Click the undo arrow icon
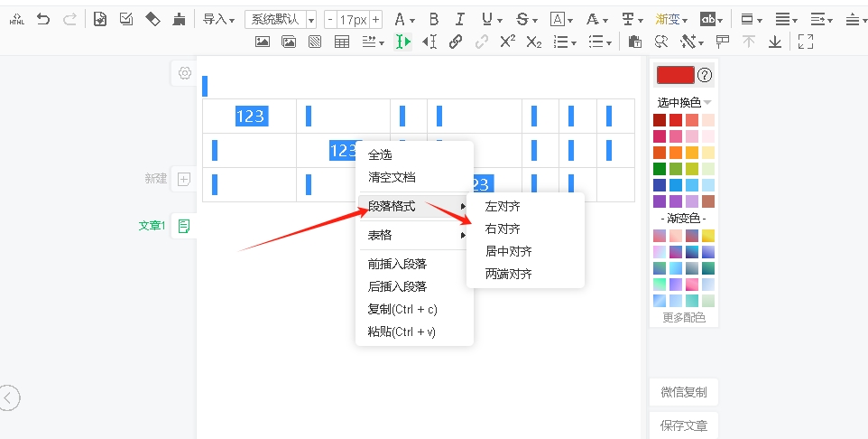Image resolution: width=868 pixels, height=439 pixels. click(43, 19)
